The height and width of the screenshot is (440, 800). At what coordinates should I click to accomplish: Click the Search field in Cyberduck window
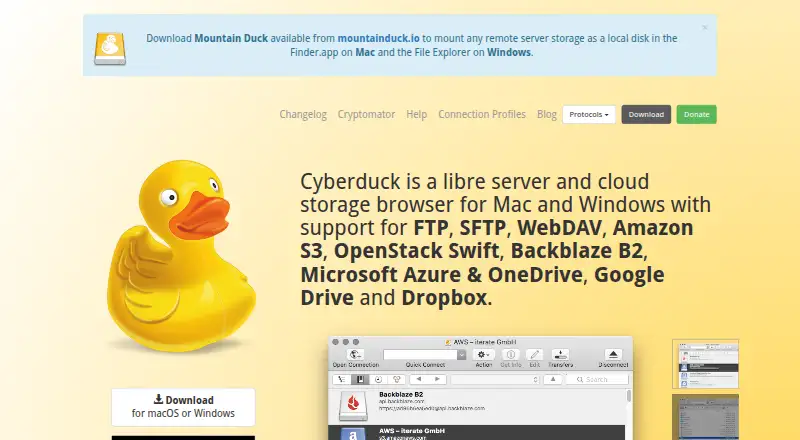coord(597,379)
